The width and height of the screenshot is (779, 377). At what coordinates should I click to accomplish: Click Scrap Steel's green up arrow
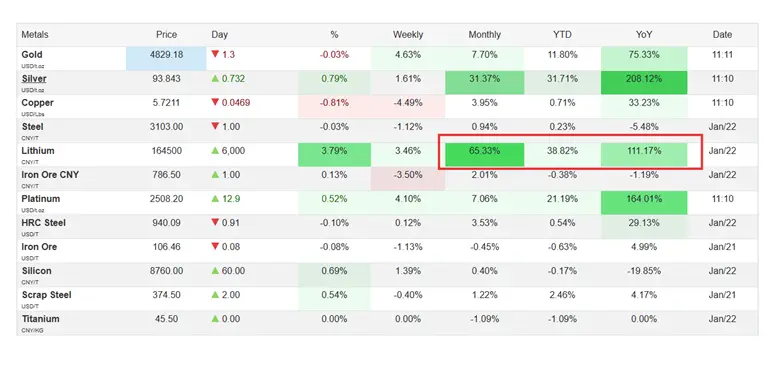pyautogui.click(x=215, y=295)
